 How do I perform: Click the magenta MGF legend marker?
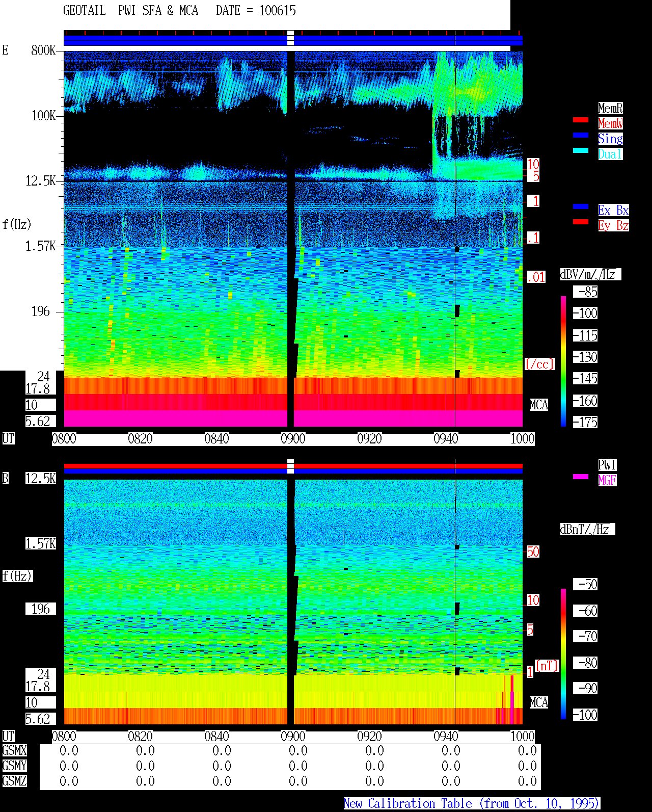point(581,477)
